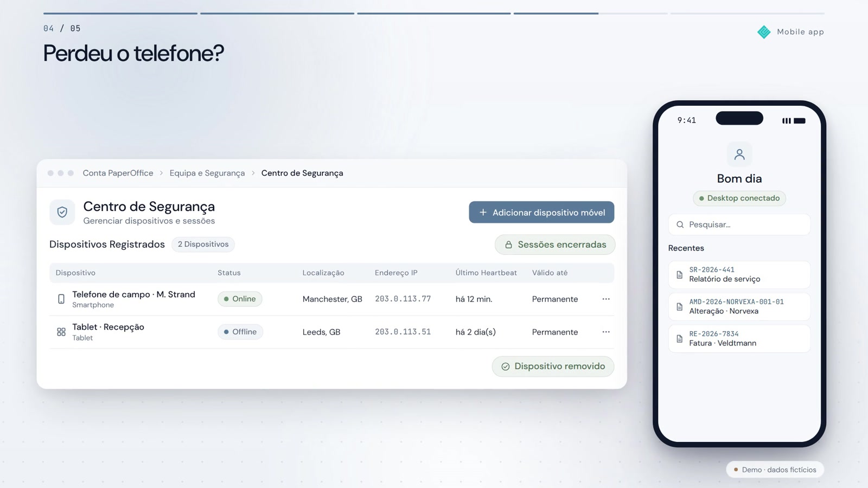Click the battery icon in phone status bar
This screenshot has height=488, width=868.
tap(800, 121)
